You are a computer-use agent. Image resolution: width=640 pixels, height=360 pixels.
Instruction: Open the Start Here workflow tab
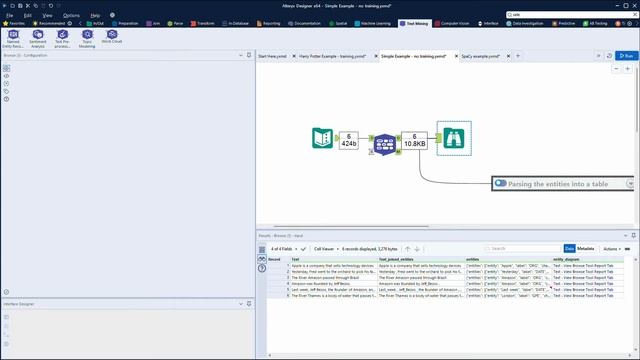pyautogui.click(x=272, y=56)
